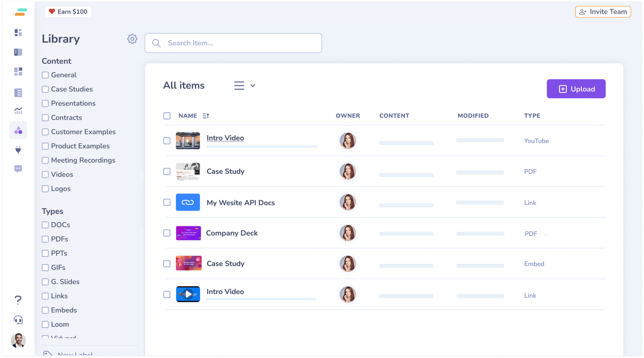The width and height of the screenshot is (644, 358).
Task: Check the Videos filter
Action: (x=45, y=174)
